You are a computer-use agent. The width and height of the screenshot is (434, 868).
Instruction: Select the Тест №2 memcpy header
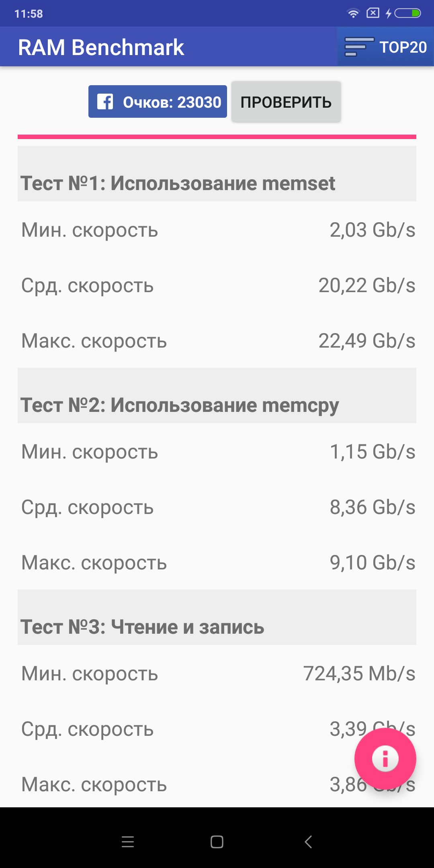[217, 395]
